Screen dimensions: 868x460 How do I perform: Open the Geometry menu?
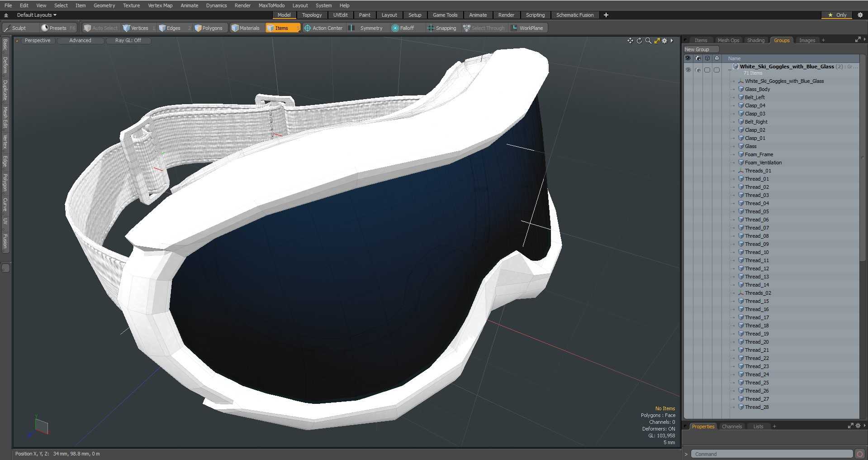pos(104,5)
